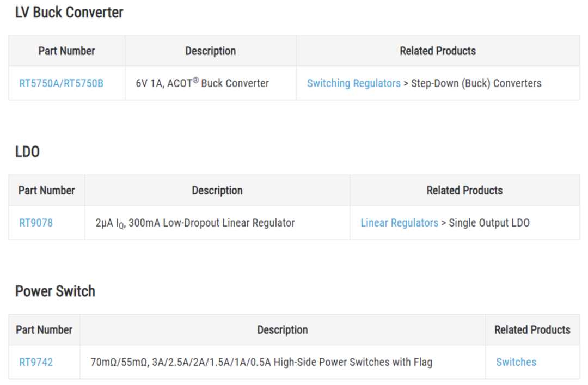Screen dimensions: 588x385
Task: Click Related Products header in LDO table
Action: (x=464, y=191)
